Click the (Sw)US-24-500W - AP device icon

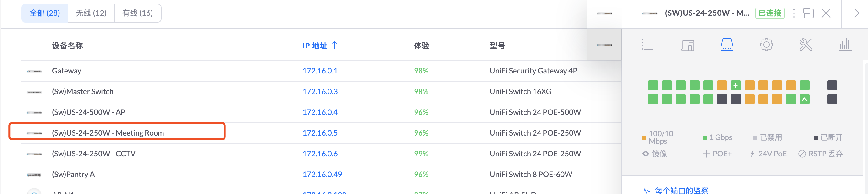coord(34,113)
